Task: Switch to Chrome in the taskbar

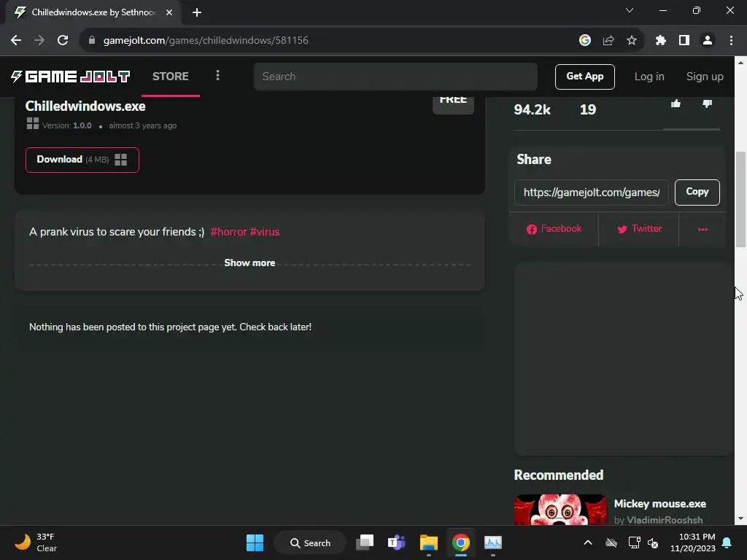Action: coord(461,542)
